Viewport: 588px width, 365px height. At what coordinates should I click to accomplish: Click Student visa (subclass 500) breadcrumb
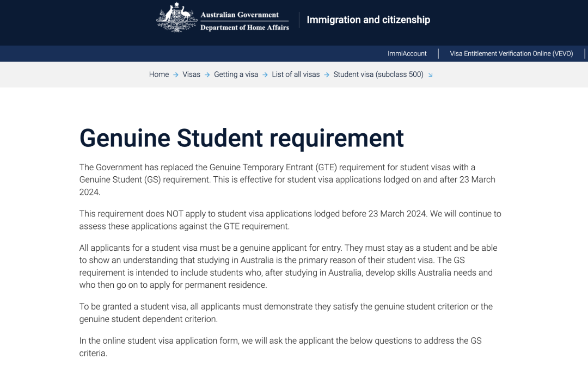click(x=378, y=75)
